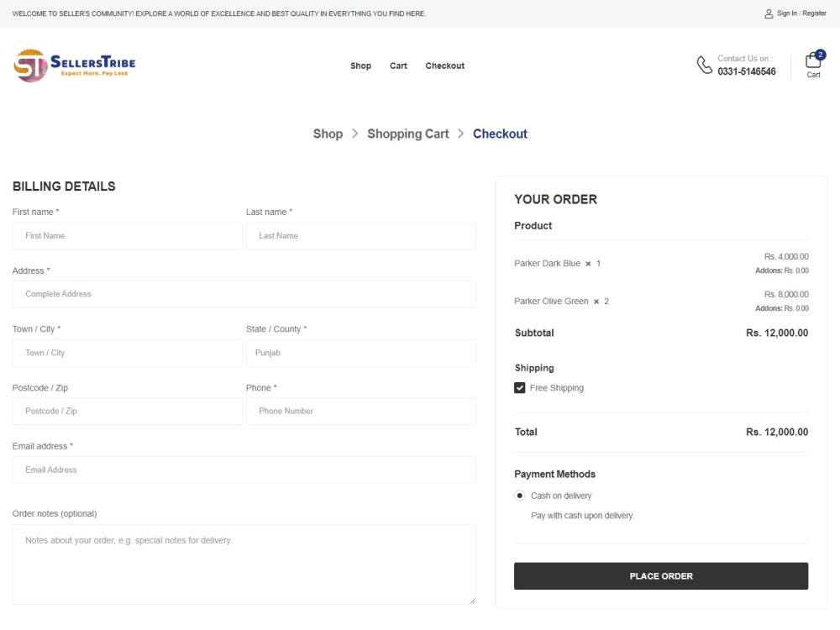840x630 pixels.
Task: Focus the Postcode / Zip field
Action: (x=128, y=411)
